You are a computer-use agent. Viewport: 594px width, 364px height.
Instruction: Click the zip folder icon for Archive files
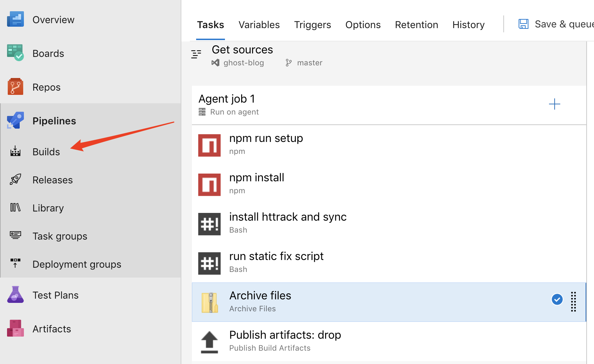210,303
